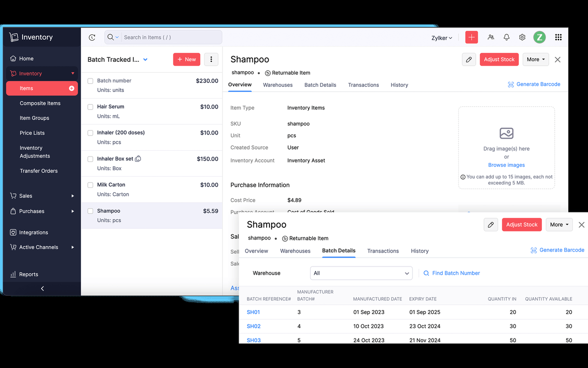Click the Active Channels cart icon
The width and height of the screenshot is (588, 368).
[13, 247]
